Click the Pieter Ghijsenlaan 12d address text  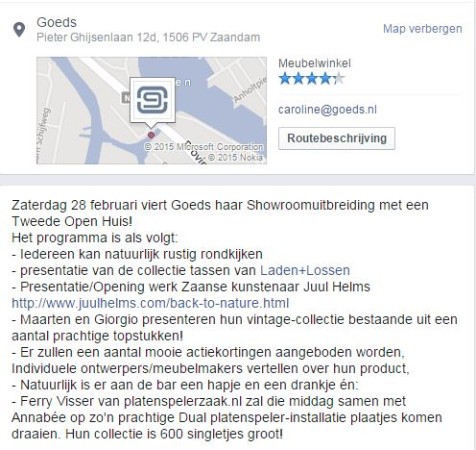pos(148,37)
